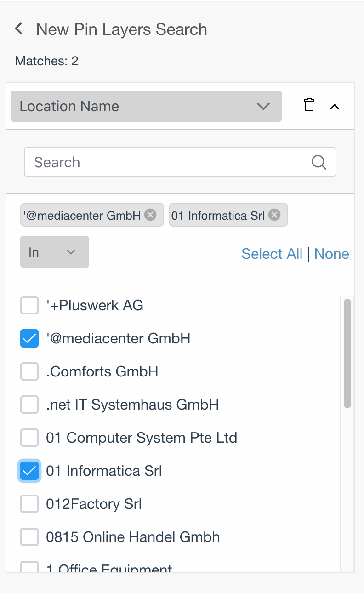This screenshot has width=364, height=593.
Task: Click into the Search input field
Action: pos(180,162)
